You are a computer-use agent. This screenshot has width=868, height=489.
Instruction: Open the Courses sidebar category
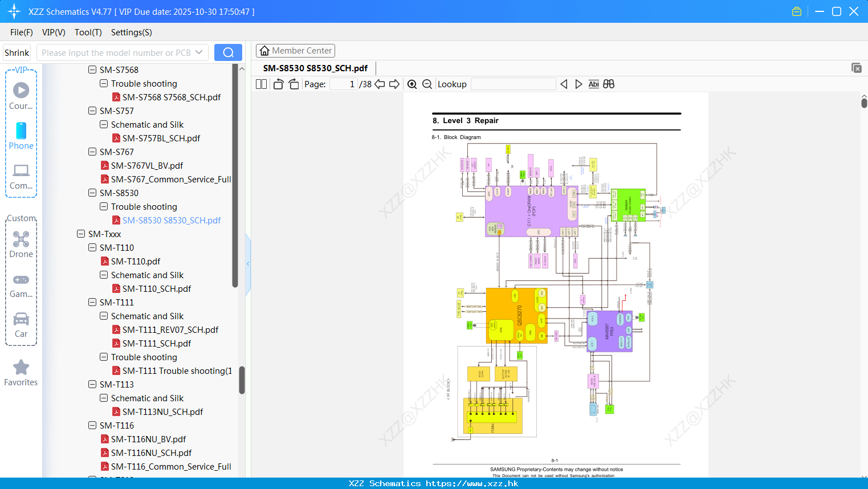(21, 96)
